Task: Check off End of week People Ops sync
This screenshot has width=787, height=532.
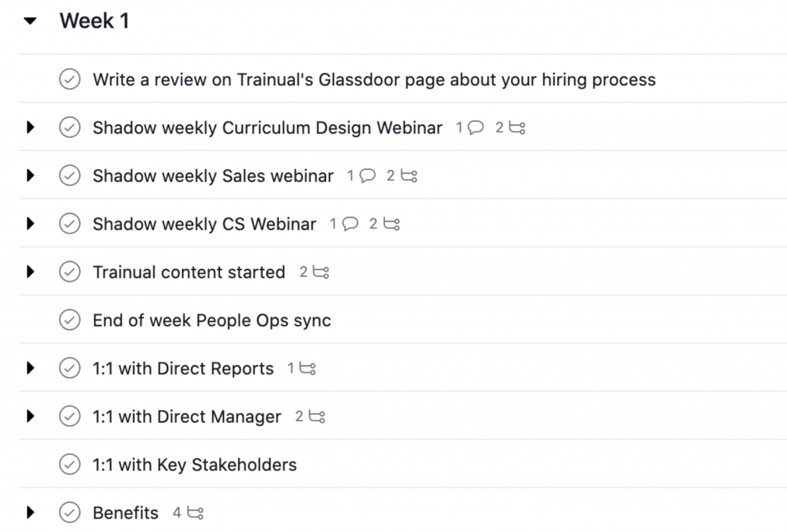Action: 69,320
